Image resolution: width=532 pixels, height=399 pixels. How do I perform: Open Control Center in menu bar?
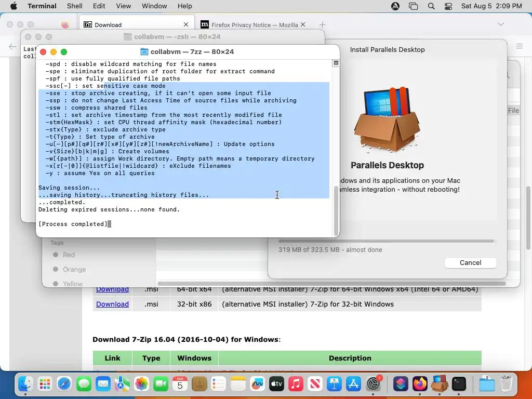pyautogui.click(x=448, y=6)
